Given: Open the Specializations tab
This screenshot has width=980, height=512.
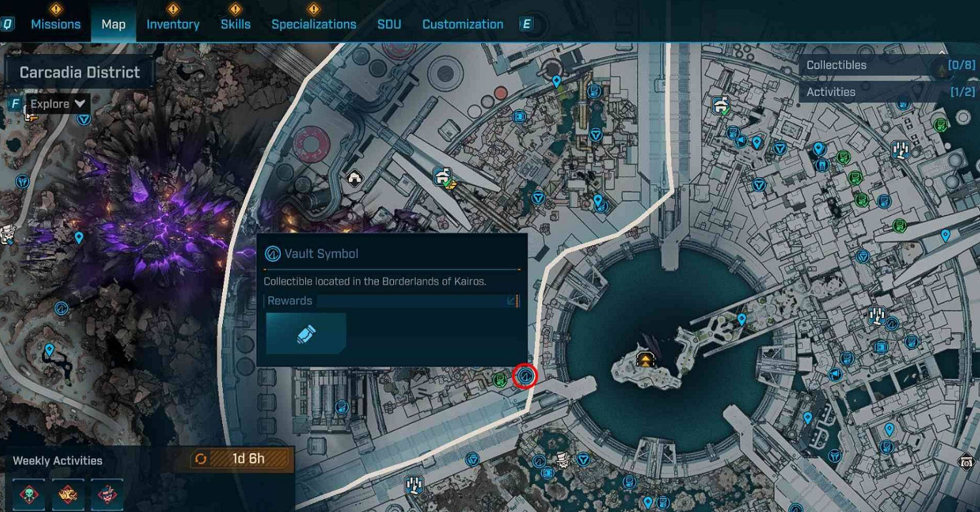Looking at the screenshot, I should coord(314,25).
